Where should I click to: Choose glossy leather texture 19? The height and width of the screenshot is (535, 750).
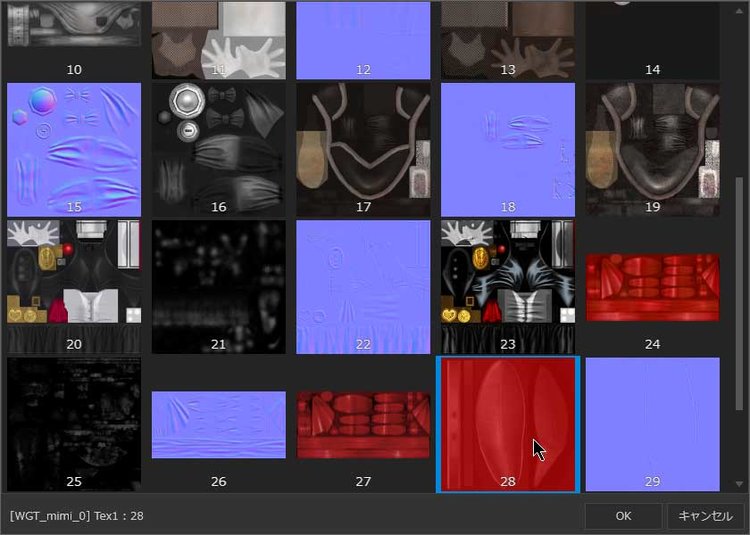click(x=652, y=150)
